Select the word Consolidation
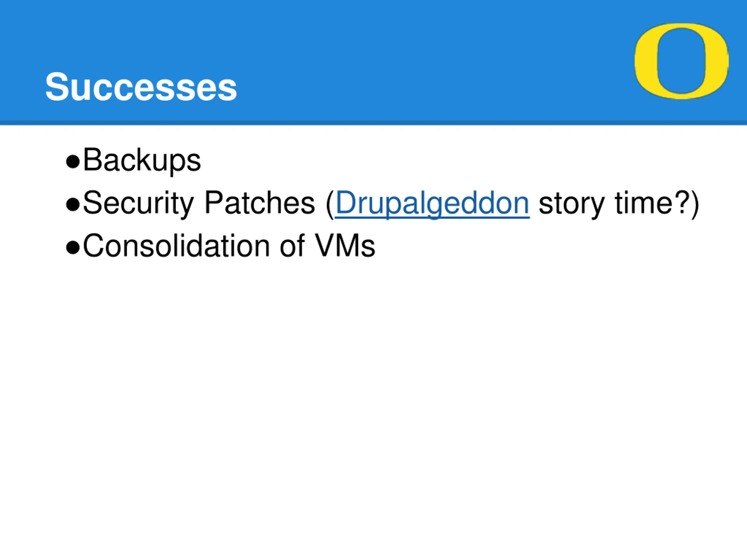The width and height of the screenshot is (747, 560). click(x=176, y=246)
